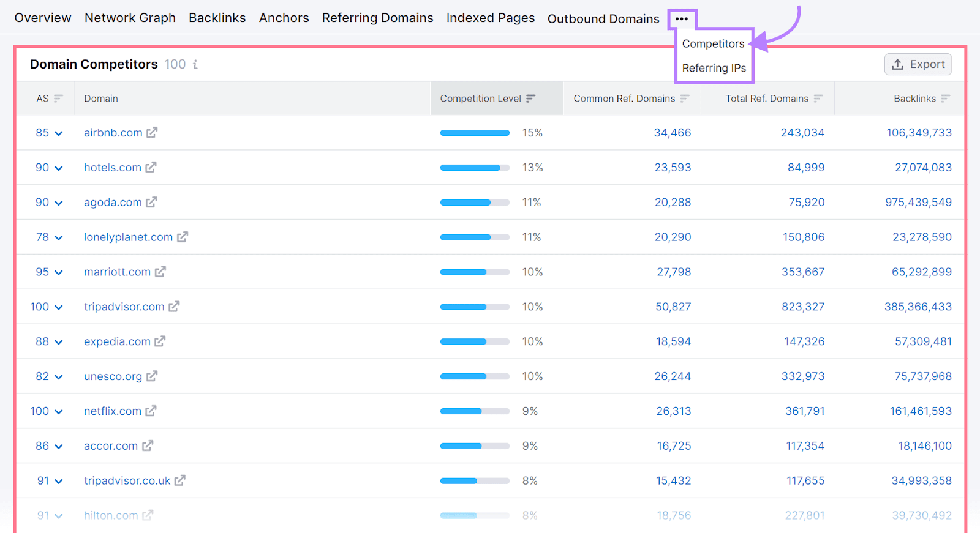This screenshot has height=533, width=980.
Task: Open the airbnb.com domain link
Action: coord(113,133)
